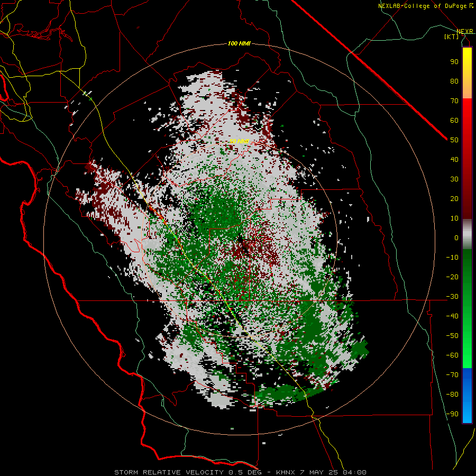Click the NEXR label above the color scale

coord(465,32)
